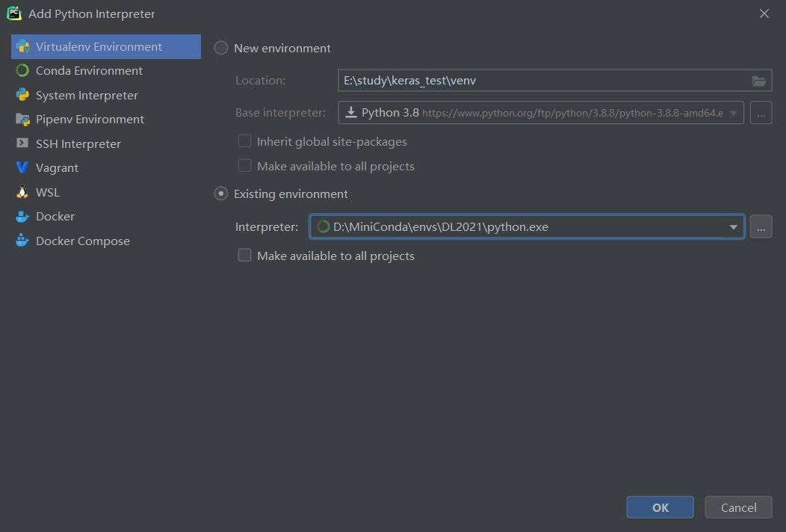
Task: Click the "Location:" label
Action: [x=260, y=80]
